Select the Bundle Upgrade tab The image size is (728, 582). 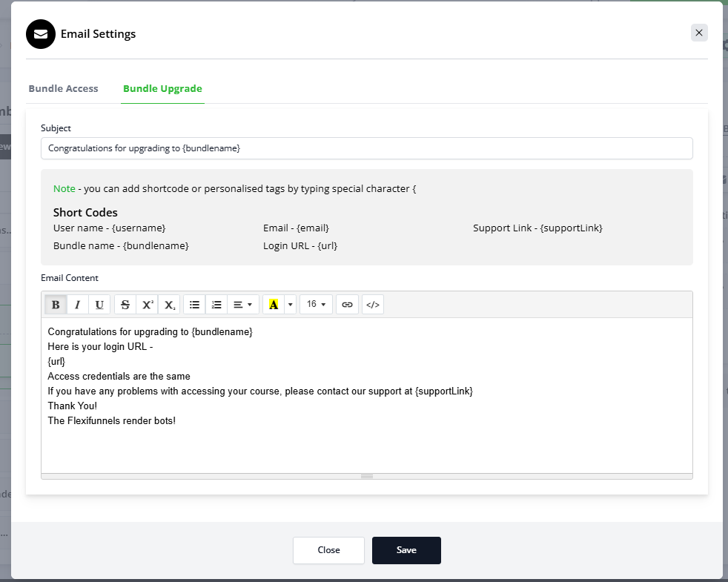pyautogui.click(x=162, y=88)
